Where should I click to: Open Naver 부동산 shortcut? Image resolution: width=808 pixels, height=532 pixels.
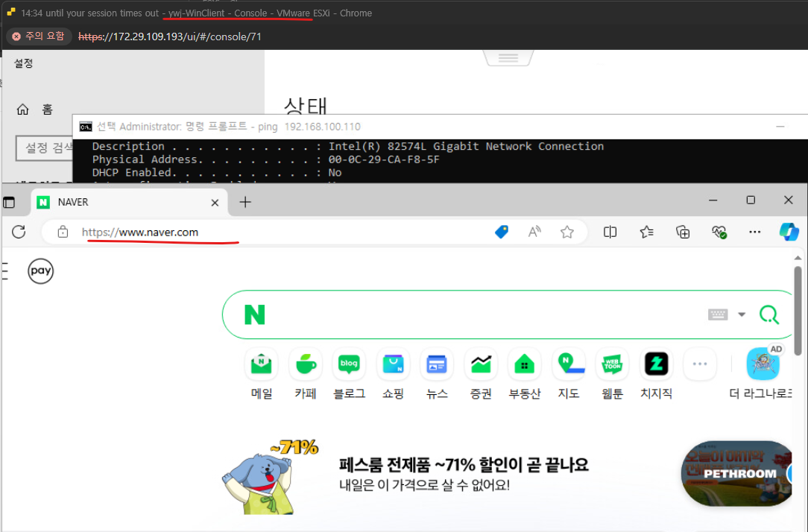(525, 374)
